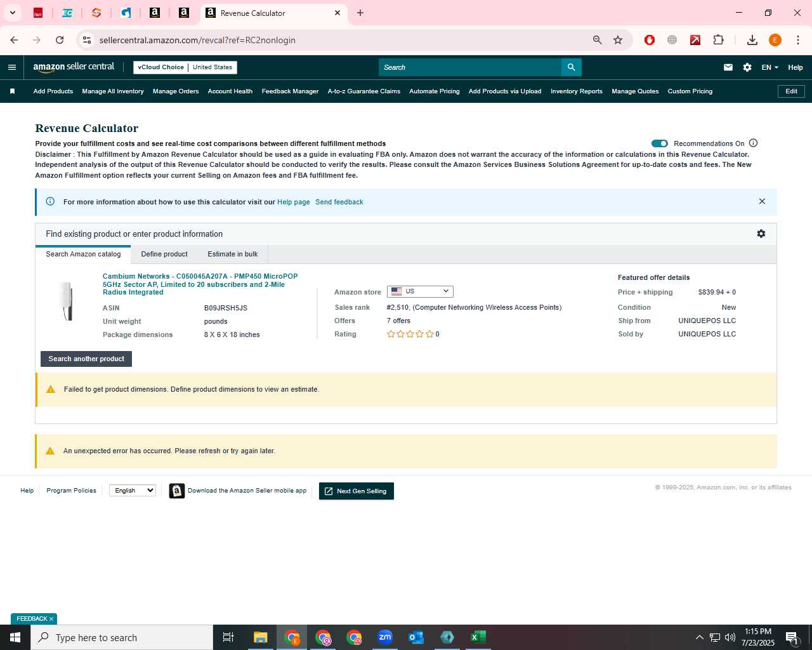Click Help in the header
Image resolution: width=812 pixels, height=650 pixels.
(796, 67)
